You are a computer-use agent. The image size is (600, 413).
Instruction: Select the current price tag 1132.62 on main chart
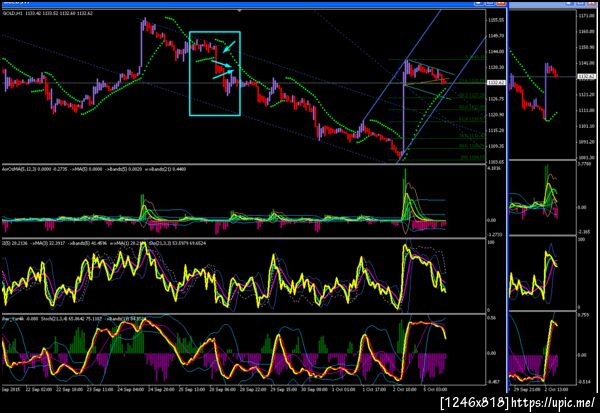[x=496, y=83]
